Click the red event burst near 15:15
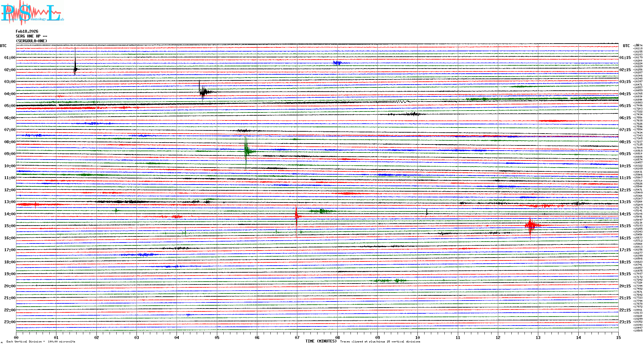The width and height of the screenshot is (644, 346). click(x=531, y=225)
